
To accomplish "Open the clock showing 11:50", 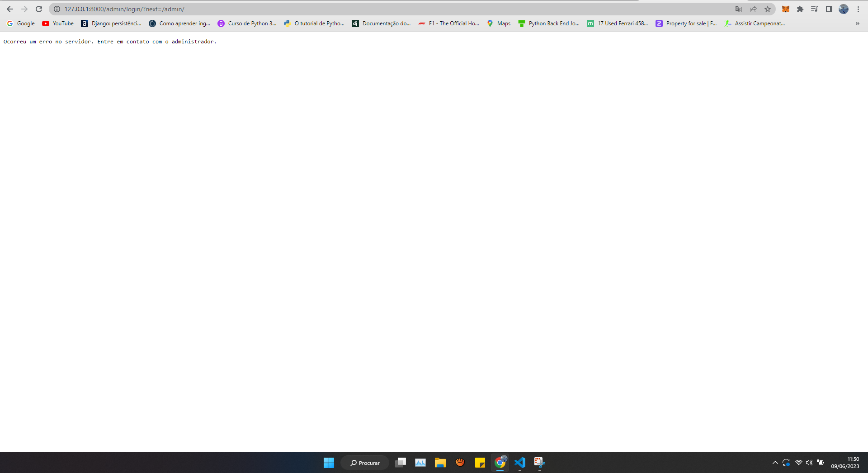I will point(845,463).
